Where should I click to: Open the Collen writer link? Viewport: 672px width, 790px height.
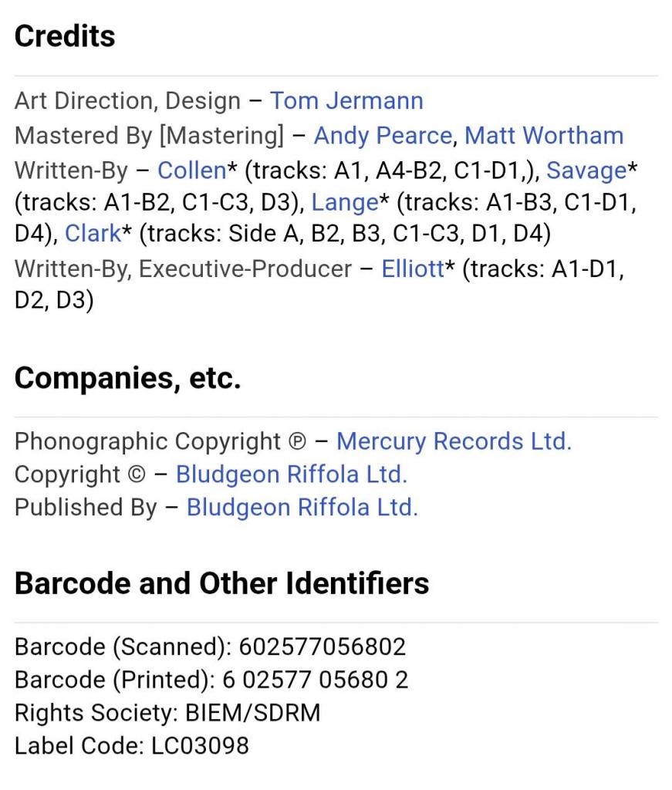pyautogui.click(x=192, y=170)
